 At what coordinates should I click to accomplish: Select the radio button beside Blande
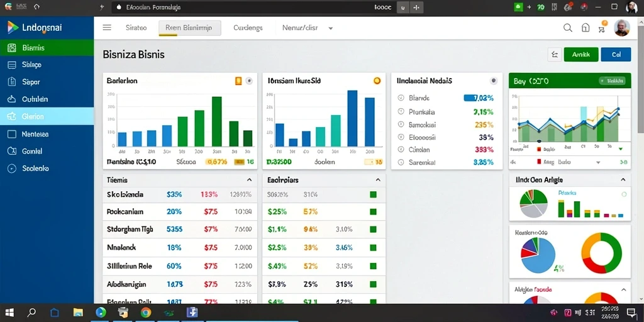pyautogui.click(x=401, y=98)
